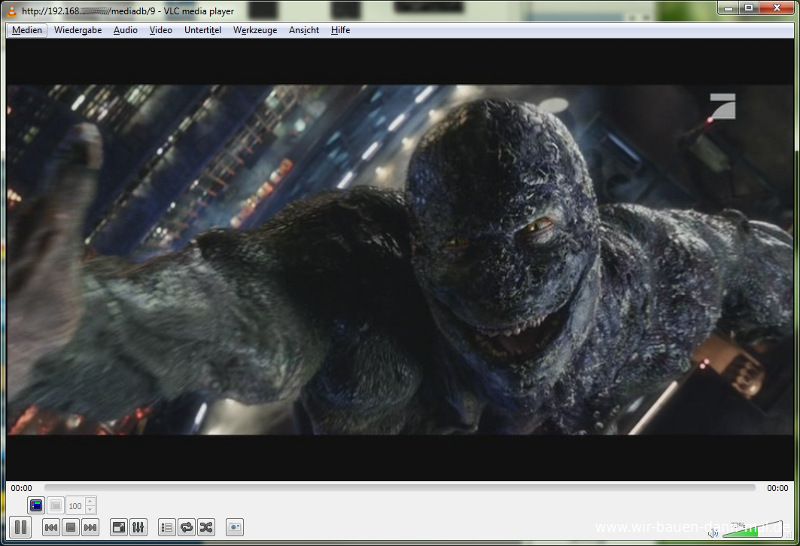Pause playback with the pause button
This screenshot has width=800, height=546.
point(20,527)
